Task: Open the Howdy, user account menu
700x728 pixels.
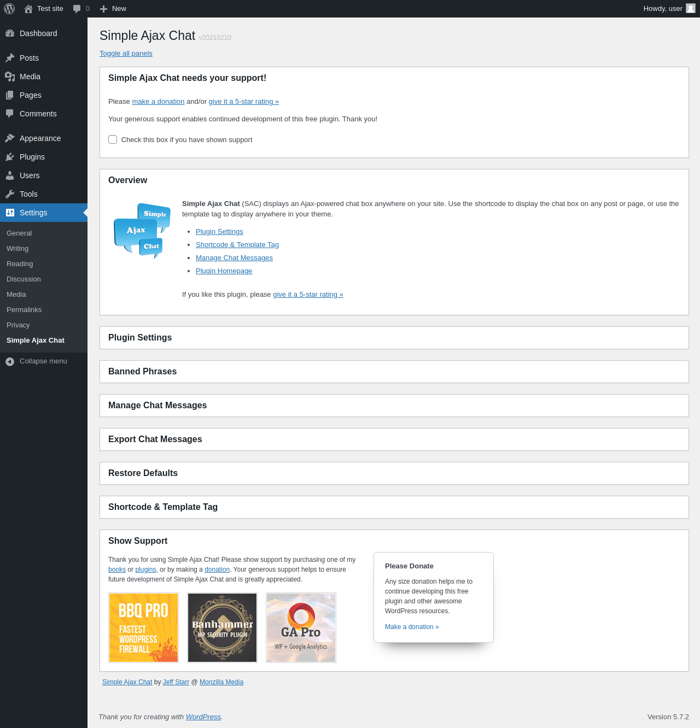Action: tap(669, 9)
